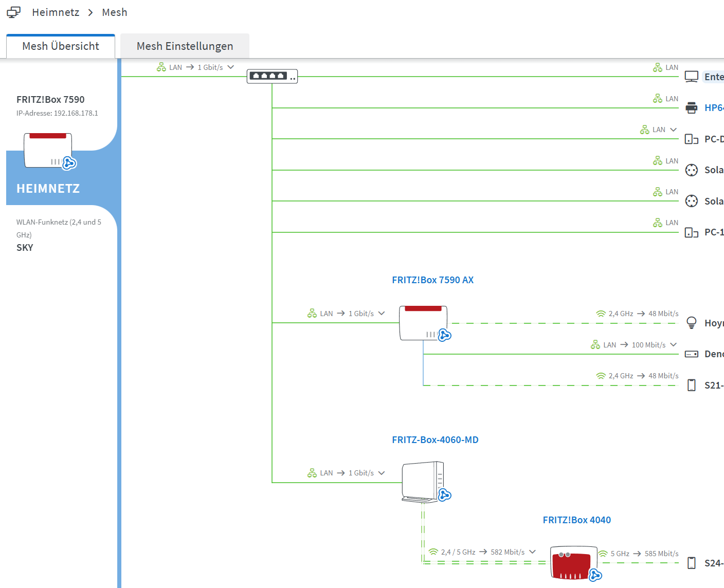Click the 2,4 GHz 48 Mbit/s label for Hoy
724x588 pixels.
(x=637, y=314)
